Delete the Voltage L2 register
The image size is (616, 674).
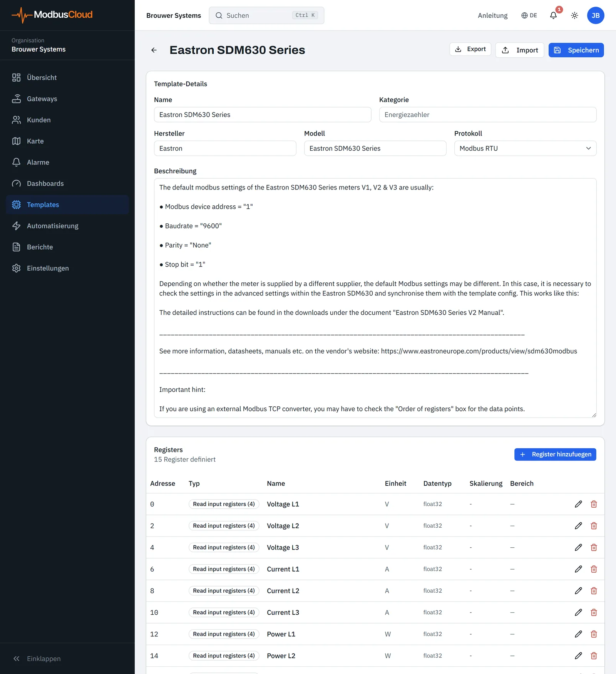594,526
